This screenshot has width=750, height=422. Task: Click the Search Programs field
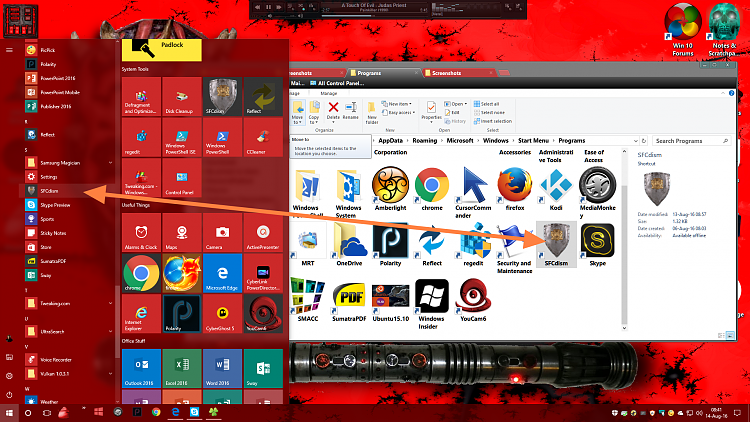coord(692,141)
